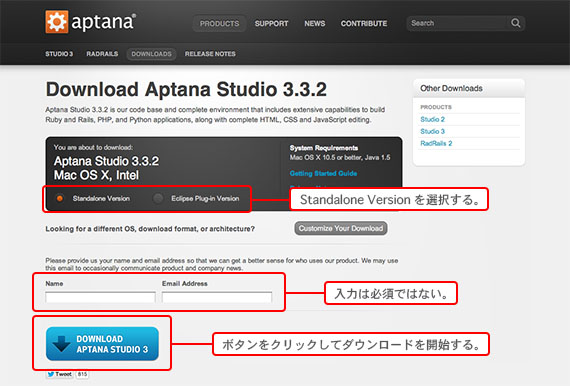Open the Getting Started Guide link

pos(323,173)
